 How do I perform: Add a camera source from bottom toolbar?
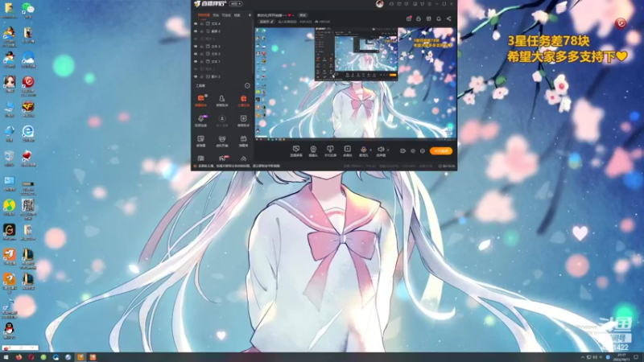coord(313,151)
